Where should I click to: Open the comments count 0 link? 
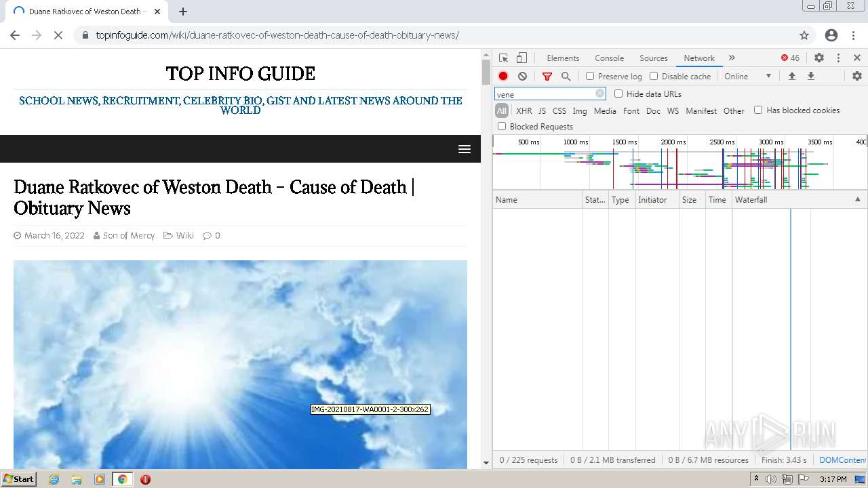(x=217, y=235)
